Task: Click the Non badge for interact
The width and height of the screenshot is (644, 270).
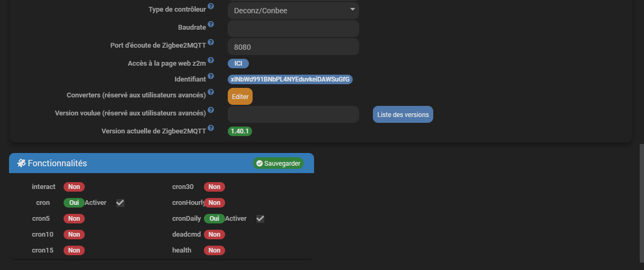Action: pos(74,187)
